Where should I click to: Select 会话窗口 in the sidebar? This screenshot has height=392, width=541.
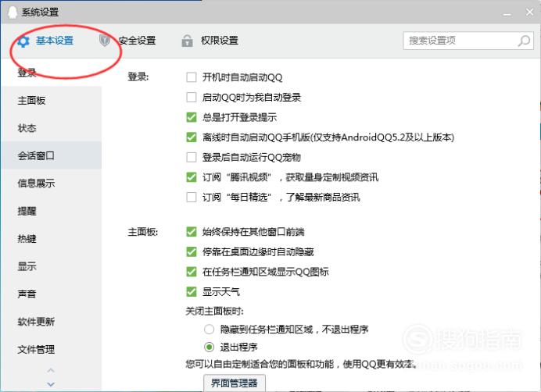(x=52, y=155)
